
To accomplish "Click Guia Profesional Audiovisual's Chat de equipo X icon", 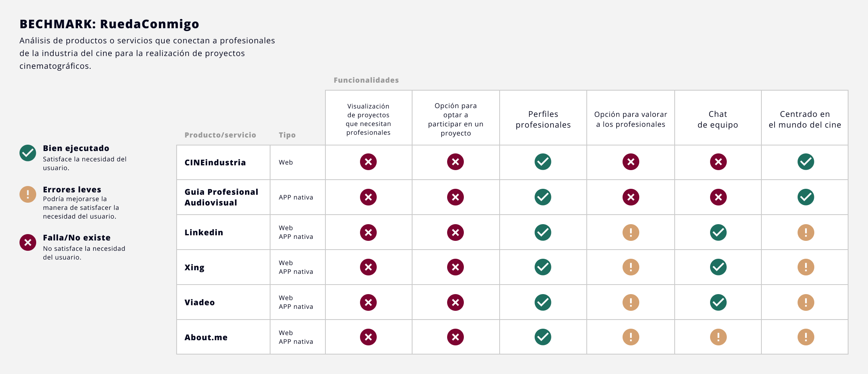I will tap(718, 197).
